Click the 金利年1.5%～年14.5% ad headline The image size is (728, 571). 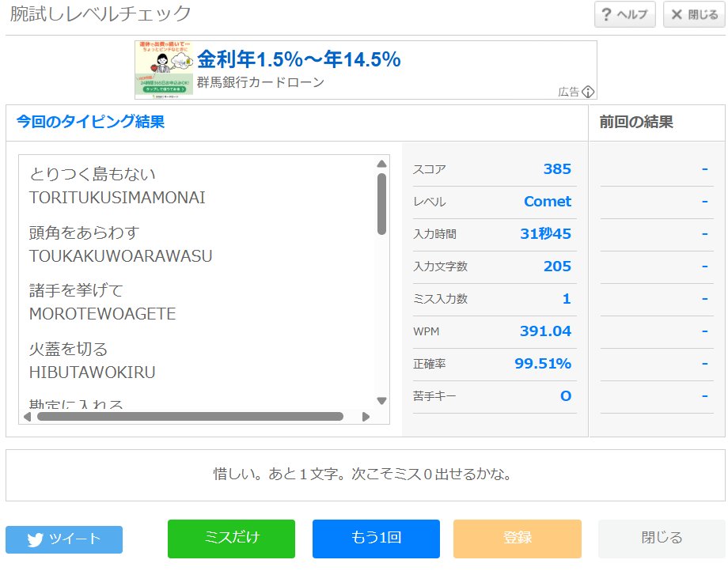click(x=298, y=59)
